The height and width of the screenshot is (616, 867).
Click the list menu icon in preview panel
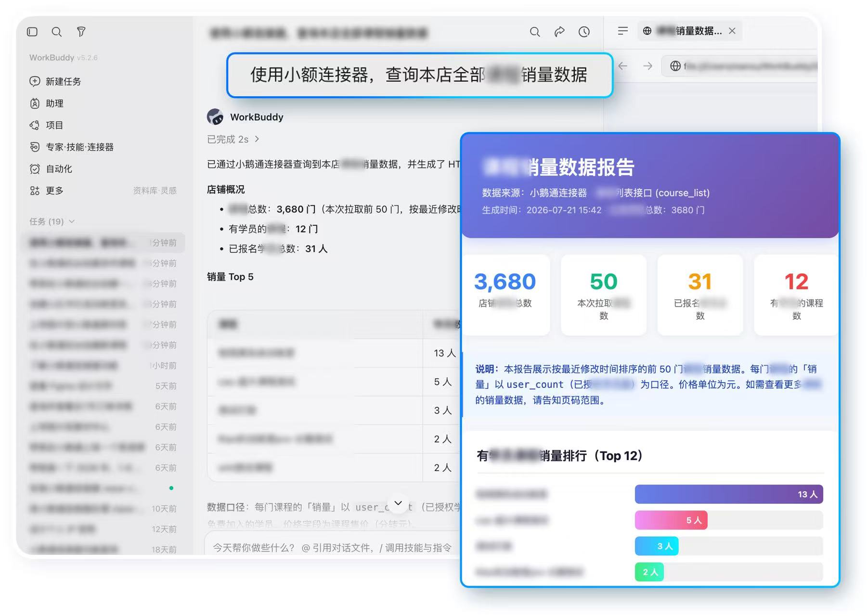click(623, 31)
